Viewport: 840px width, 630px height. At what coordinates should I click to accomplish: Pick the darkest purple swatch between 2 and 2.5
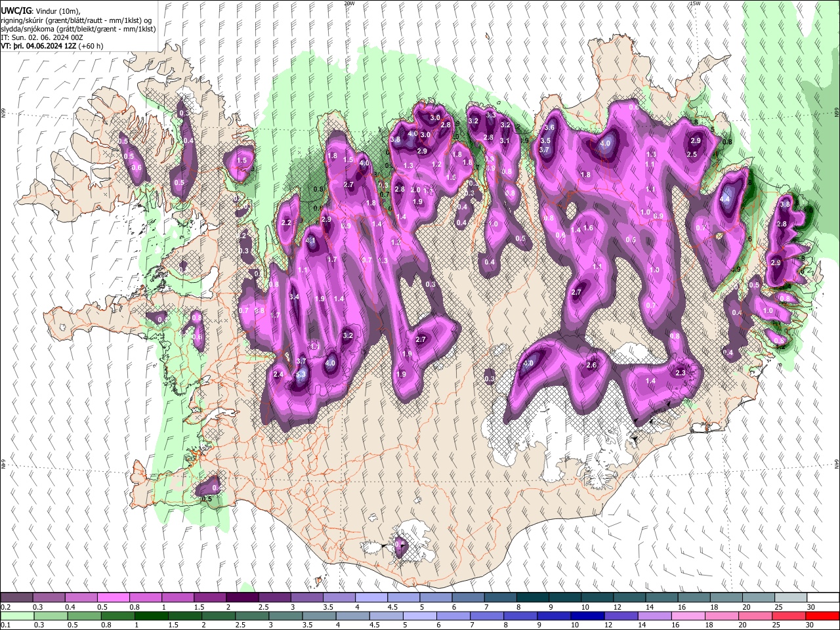coord(241,597)
